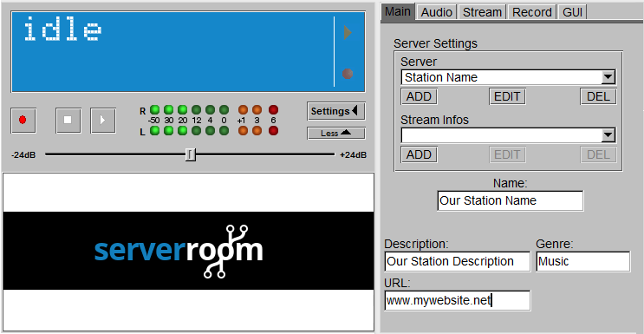Click the red 6 dB LED, L channel
This screenshot has height=334, width=644.
pos(273,131)
